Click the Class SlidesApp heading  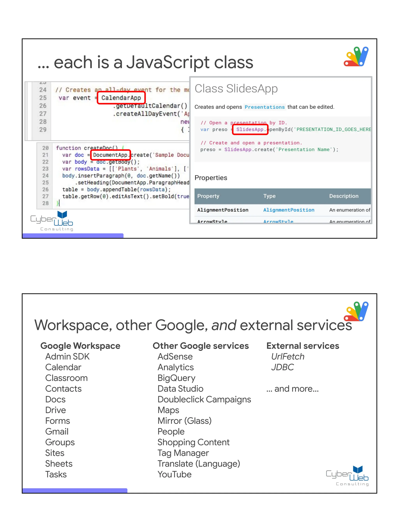coord(236,88)
